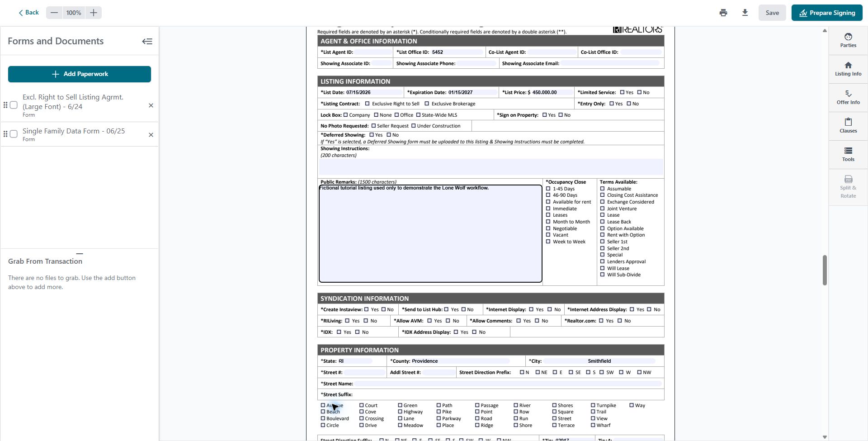
Task: Grab the drag handle of Single Family Data Form
Action: [x=5, y=134]
